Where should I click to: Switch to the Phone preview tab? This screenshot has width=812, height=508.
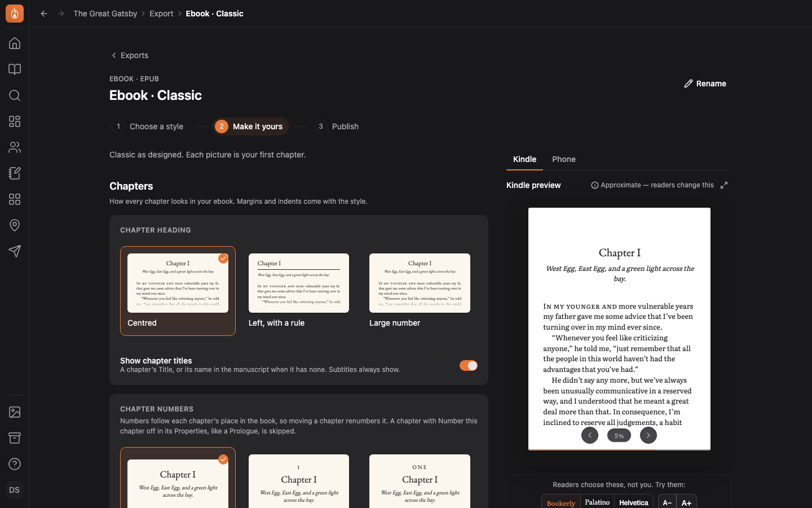click(564, 159)
